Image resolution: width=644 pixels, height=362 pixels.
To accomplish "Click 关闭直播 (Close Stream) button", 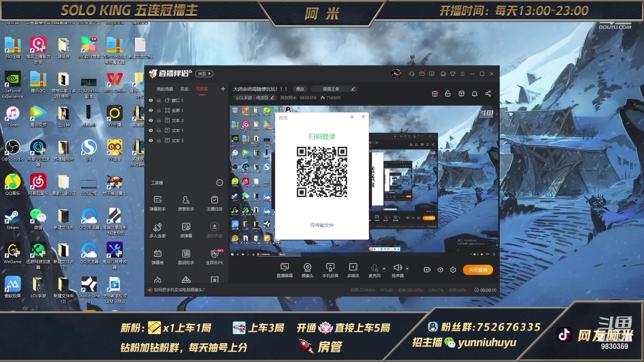I will pos(478,270).
